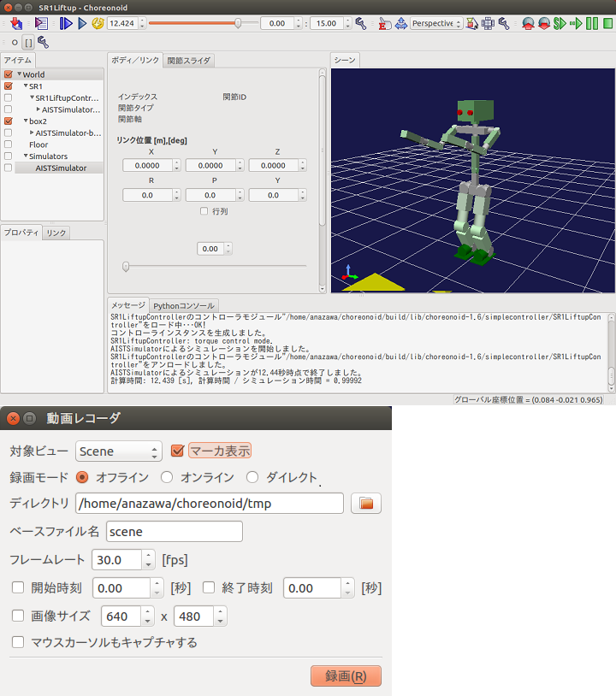
Task: Open recorder directory folder browse icon
Action: (366, 504)
